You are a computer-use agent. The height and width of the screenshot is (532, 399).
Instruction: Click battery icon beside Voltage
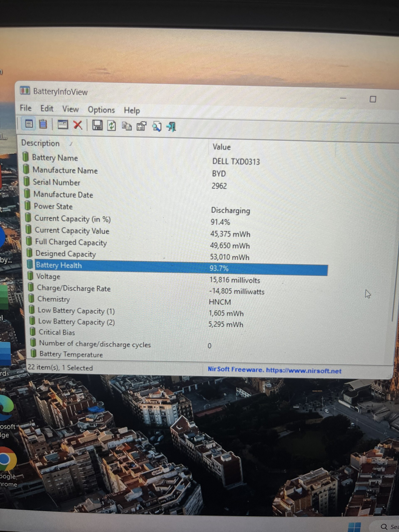tap(30, 276)
